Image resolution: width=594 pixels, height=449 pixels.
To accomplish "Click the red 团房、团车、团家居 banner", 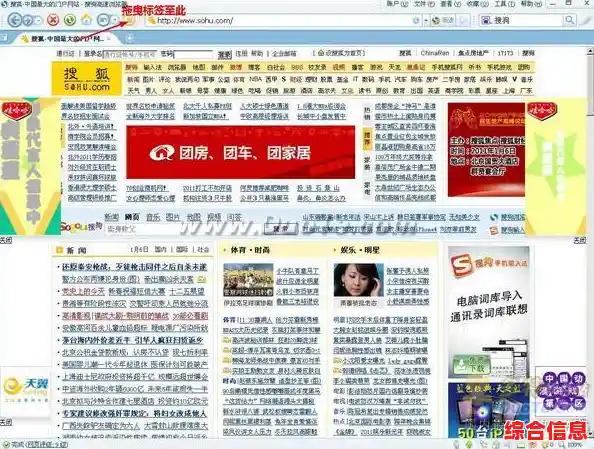I will 241,152.
